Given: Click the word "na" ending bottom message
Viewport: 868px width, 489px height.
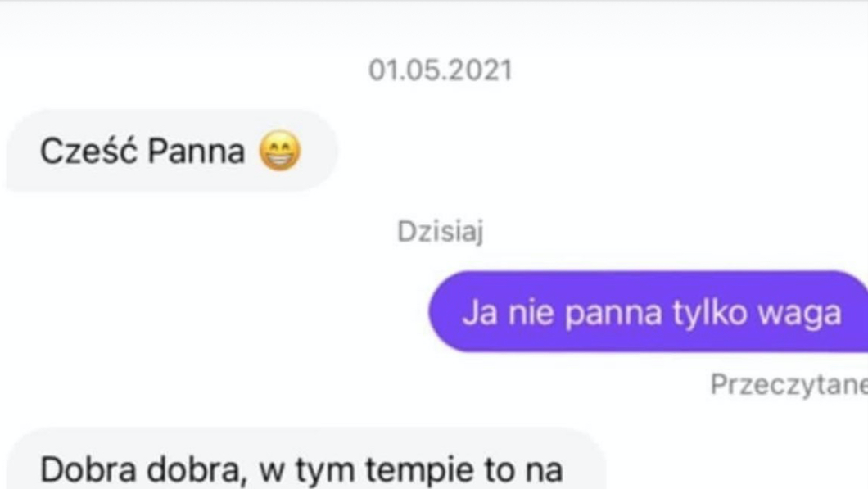Looking at the screenshot, I should pyautogui.click(x=547, y=472).
